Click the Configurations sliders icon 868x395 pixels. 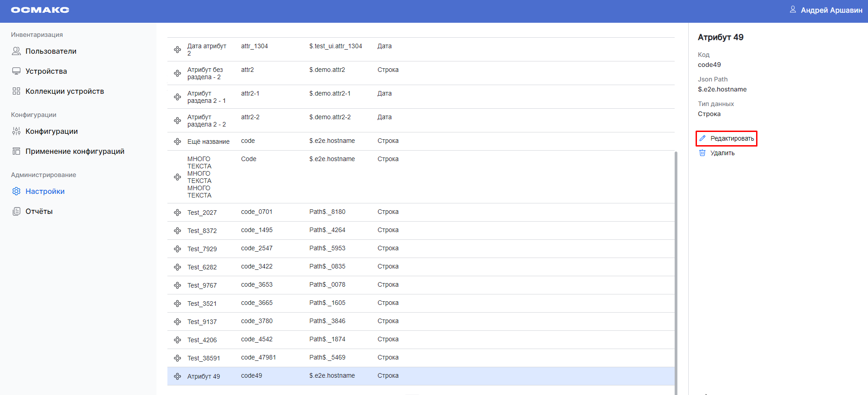[x=16, y=131]
